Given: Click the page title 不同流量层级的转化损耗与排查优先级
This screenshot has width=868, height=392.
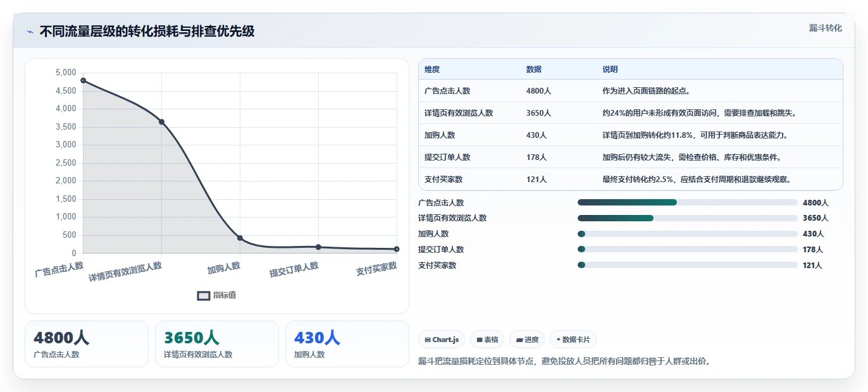Looking at the screenshot, I should 147,31.
